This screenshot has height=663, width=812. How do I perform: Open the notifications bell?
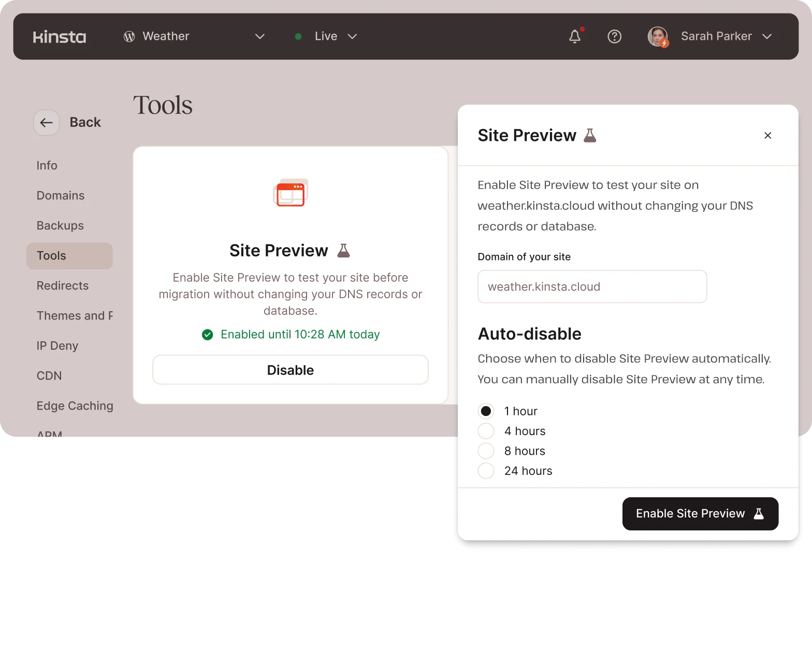tap(575, 36)
